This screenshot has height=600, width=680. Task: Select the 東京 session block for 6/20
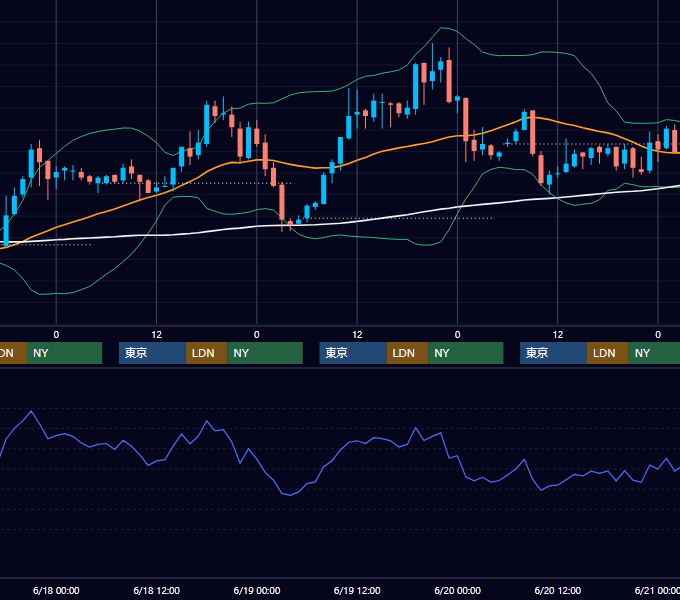553,353
